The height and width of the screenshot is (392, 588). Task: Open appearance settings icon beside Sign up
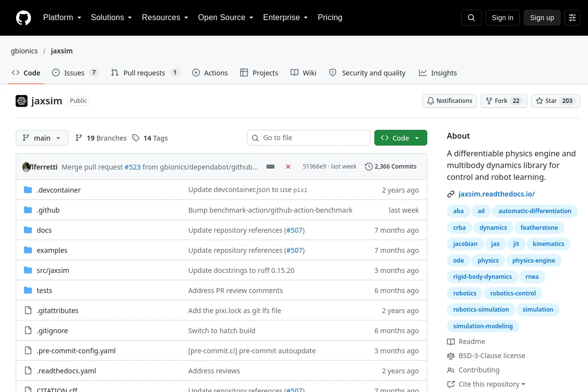[x=572, y=18]
